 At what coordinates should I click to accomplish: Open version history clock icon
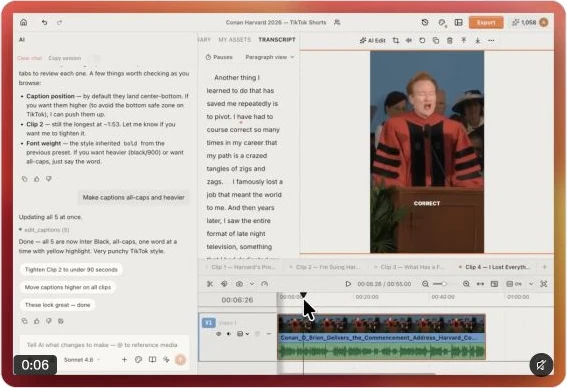[x=425, y=22]
